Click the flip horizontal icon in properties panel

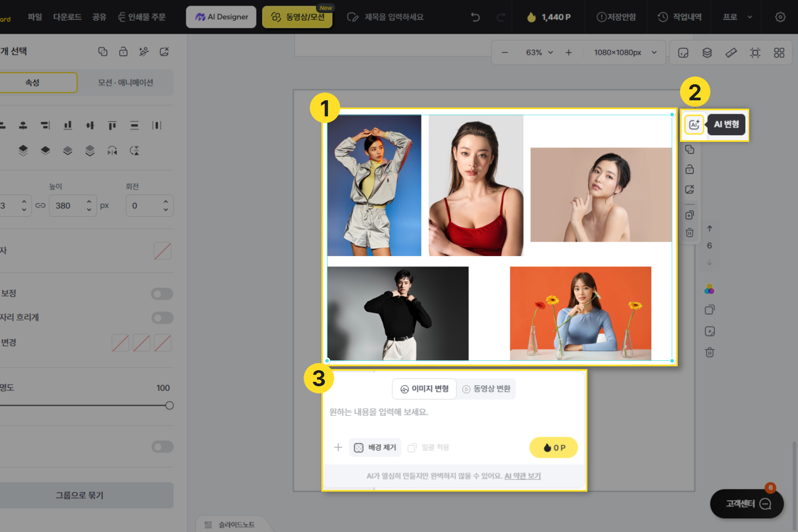[x=112, y=150]
